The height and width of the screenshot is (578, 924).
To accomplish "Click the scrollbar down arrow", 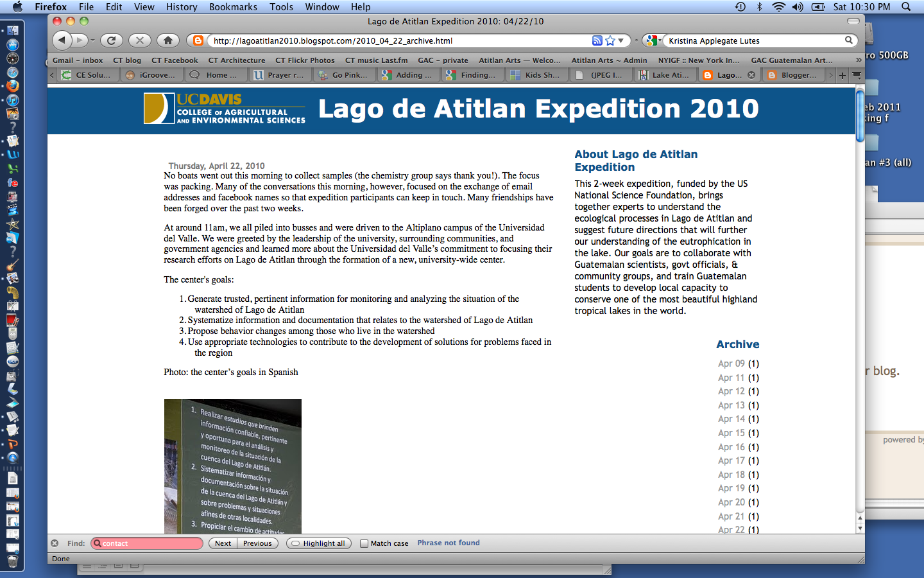I will point(860,529).
